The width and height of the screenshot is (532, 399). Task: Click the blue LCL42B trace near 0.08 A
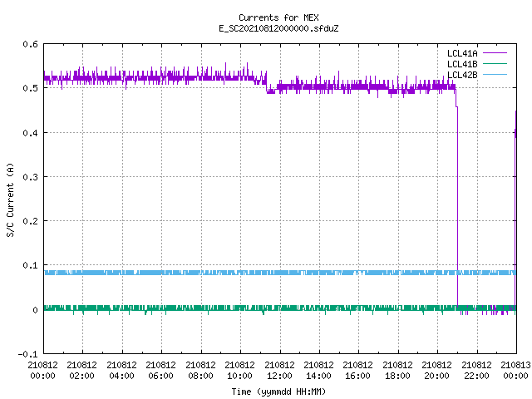(280, 273)
